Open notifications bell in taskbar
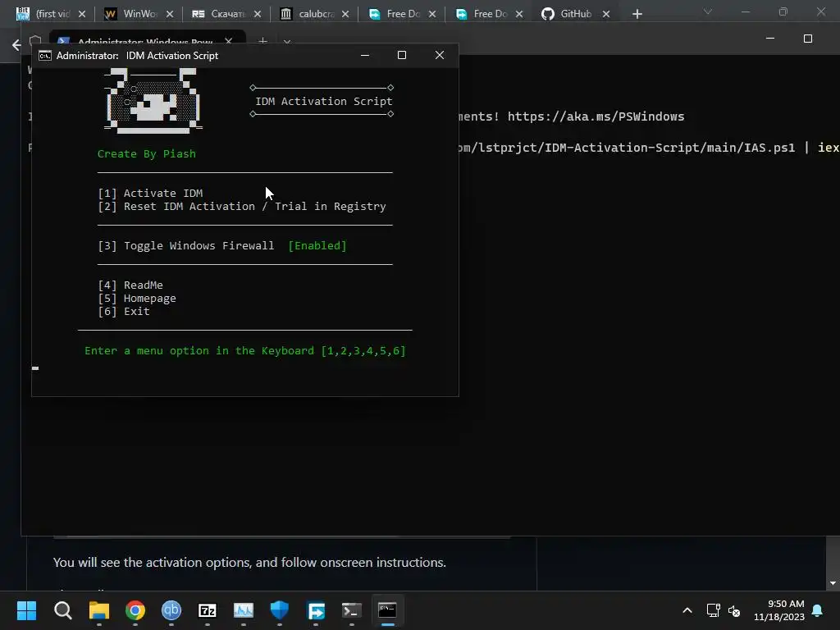The width and height of the screenshot is (840, 630). [x=817, y=610]
